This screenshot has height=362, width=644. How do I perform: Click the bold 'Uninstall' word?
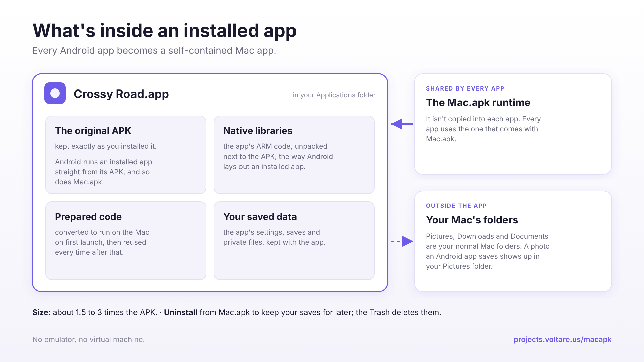[180, 312]
